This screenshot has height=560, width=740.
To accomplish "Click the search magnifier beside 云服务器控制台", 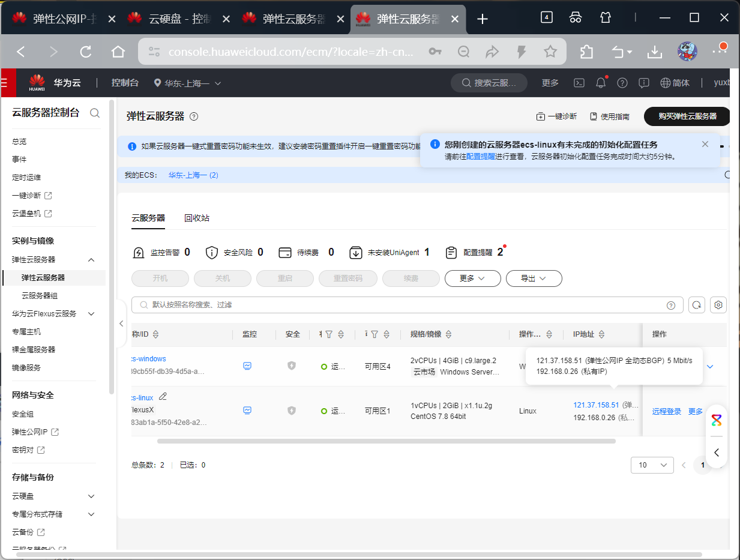I will point(95,113).
